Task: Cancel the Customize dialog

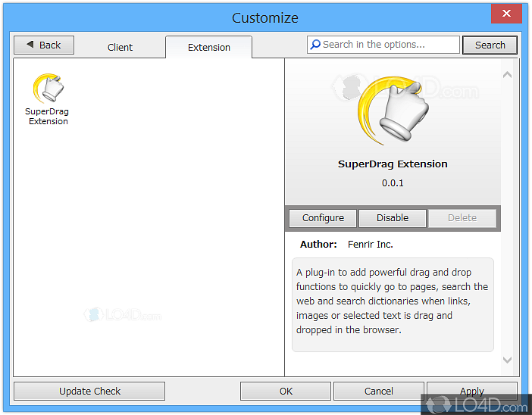Action: (x=379, y=392)
